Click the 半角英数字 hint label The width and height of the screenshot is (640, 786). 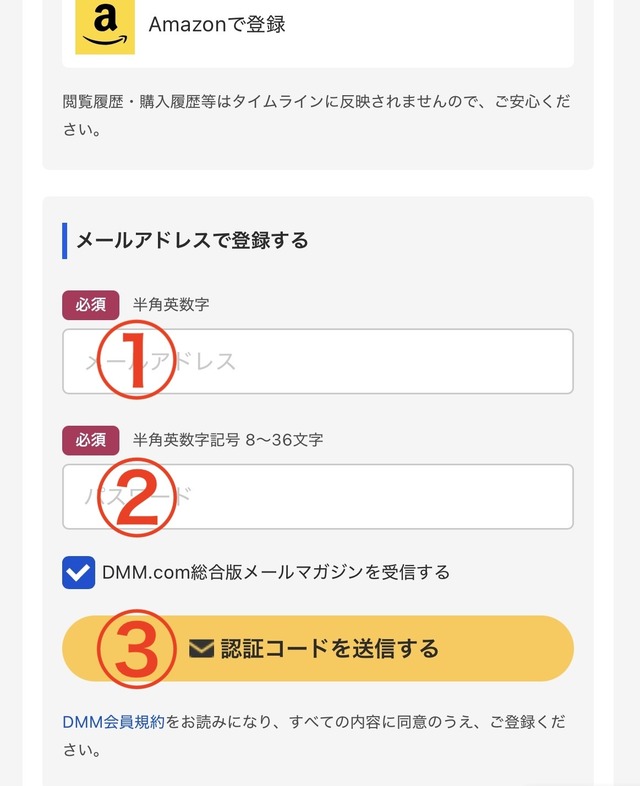pos(171,304)
